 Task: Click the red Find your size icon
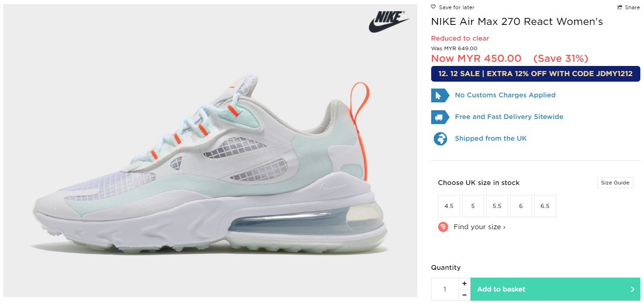click(x=443, y=227)
